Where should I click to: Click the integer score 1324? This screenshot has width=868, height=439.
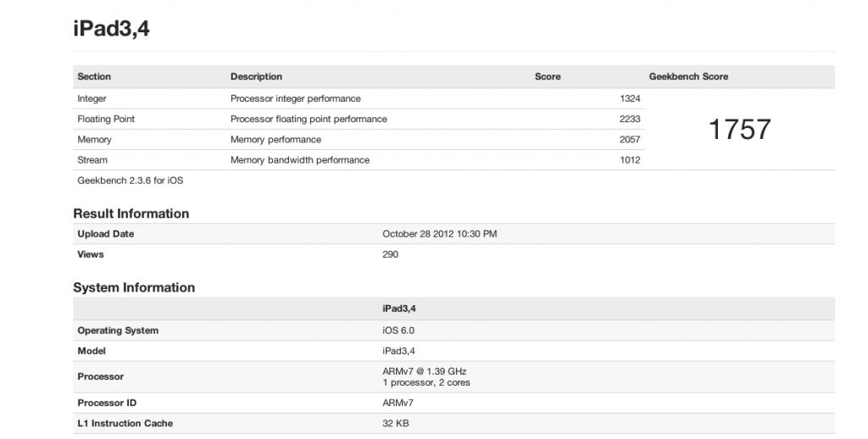pos(630,98)
